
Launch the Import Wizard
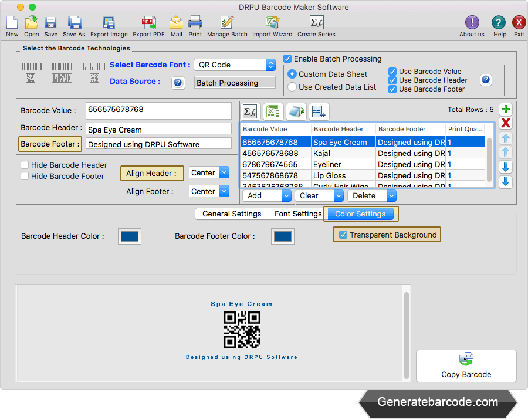click(272, 22)
